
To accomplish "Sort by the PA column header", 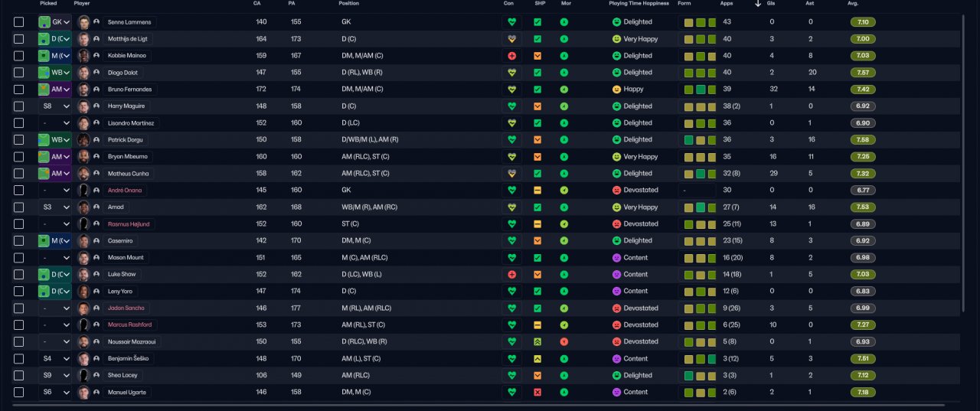I will (x=292, y=4).
